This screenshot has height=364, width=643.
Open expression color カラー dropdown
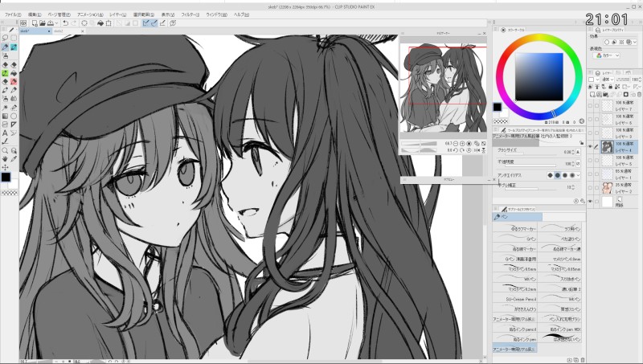(x=608, y=55)
